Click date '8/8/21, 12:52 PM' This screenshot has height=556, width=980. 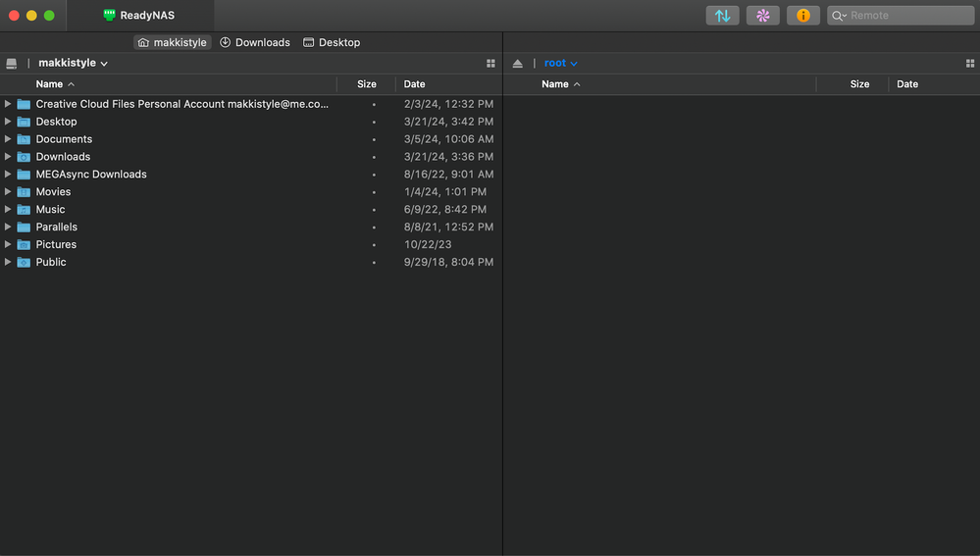pos(448,227)
